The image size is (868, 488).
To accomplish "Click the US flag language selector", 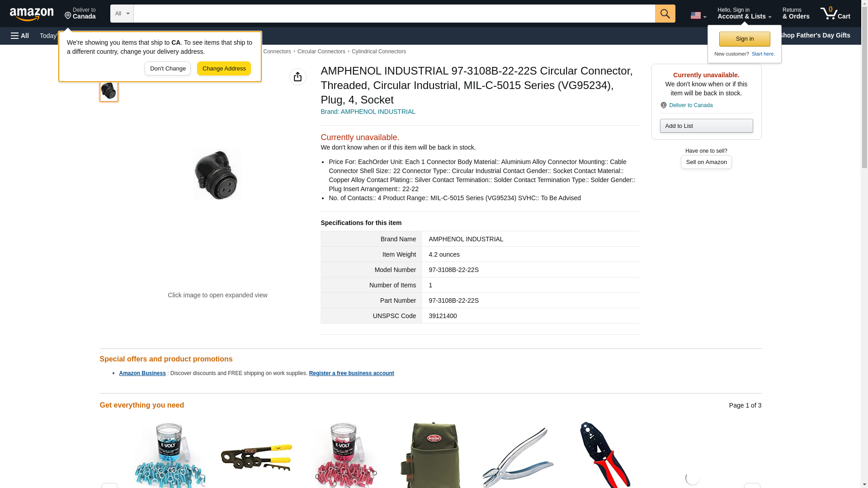I will coord(698,15).
